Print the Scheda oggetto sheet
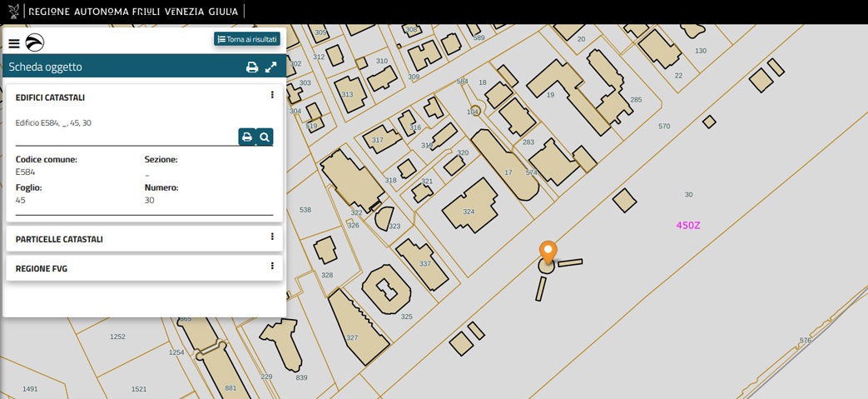This screenshot has height=399, width=868. pos(252,67)
